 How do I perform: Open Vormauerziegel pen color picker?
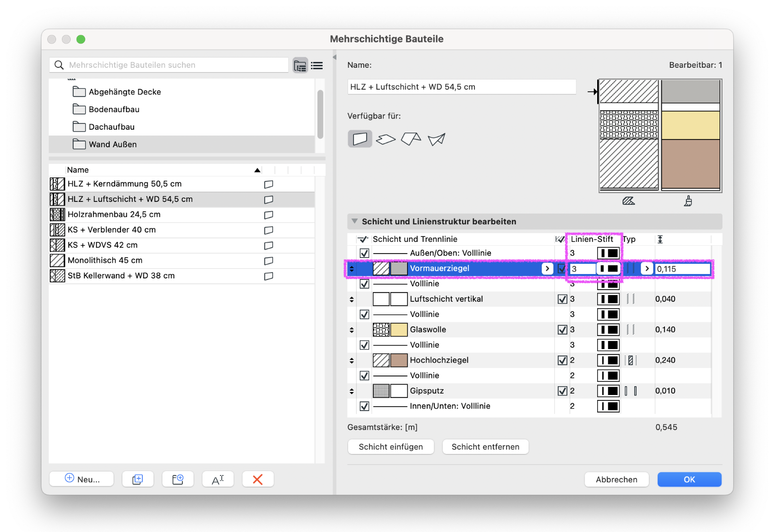point(608,269)
